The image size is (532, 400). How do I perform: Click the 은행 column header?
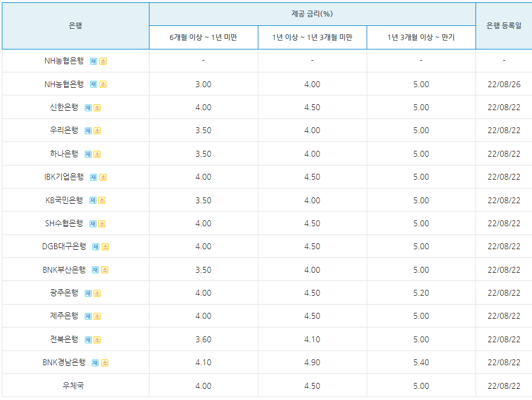75,26
